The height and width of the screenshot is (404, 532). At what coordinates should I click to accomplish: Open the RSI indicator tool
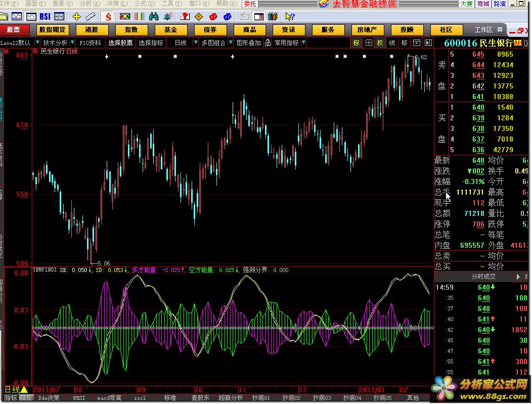click(x=45, y=16)
